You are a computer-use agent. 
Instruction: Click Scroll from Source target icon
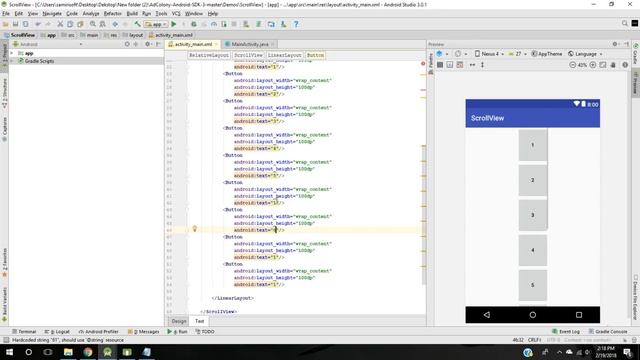pyautogui.click(x=127, y=44)
